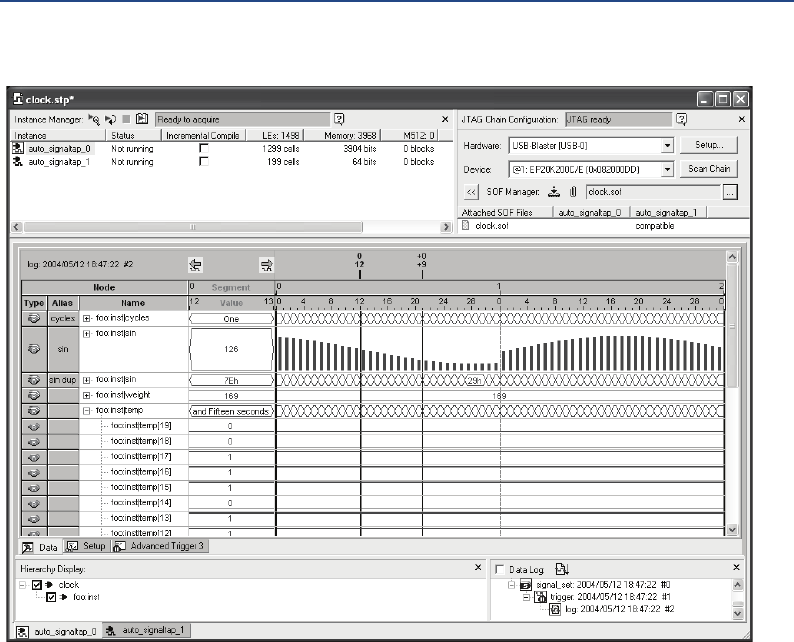The width and height of the screenshot is (794, 642).
Task: Toggle Incremental Compile for auto_signaltap_0
Action: tap(204, 147)
